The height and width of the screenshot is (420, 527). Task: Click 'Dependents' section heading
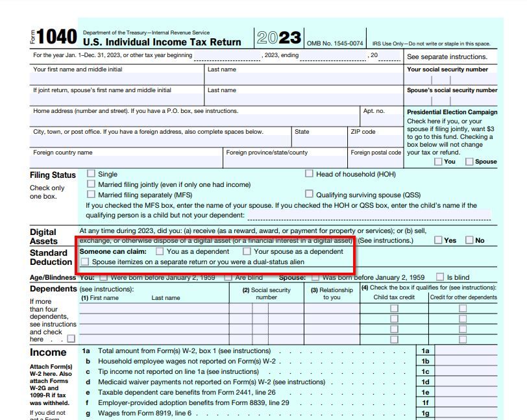pos(53,288)
